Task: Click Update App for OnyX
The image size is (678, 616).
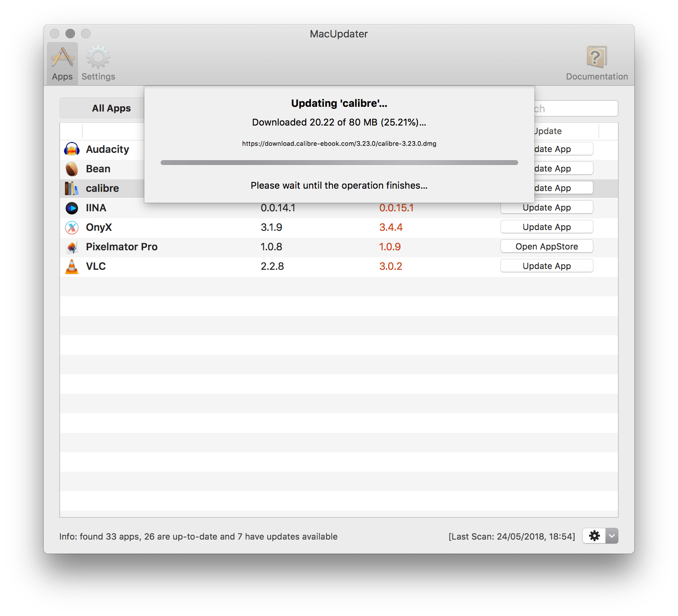Action: click(547, 227)
